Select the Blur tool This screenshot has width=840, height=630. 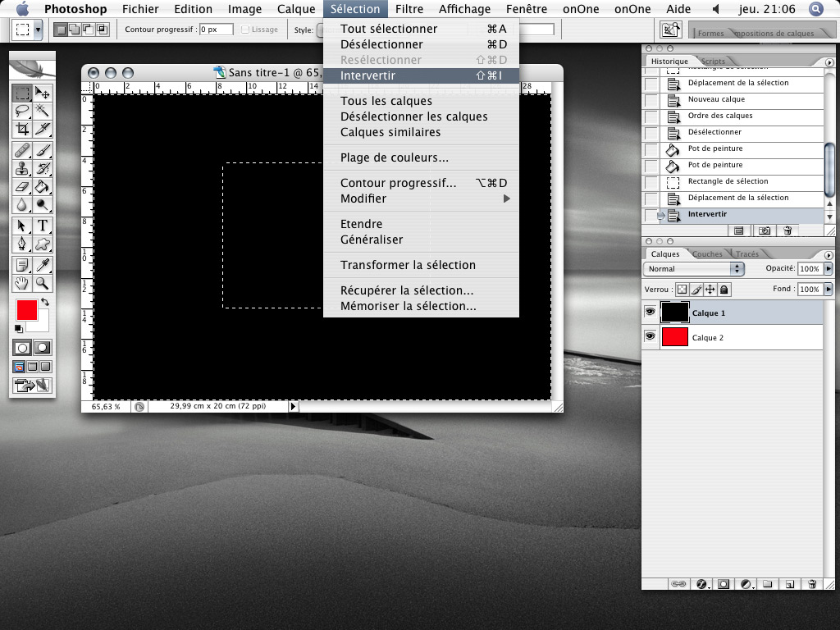pos(22,204)
